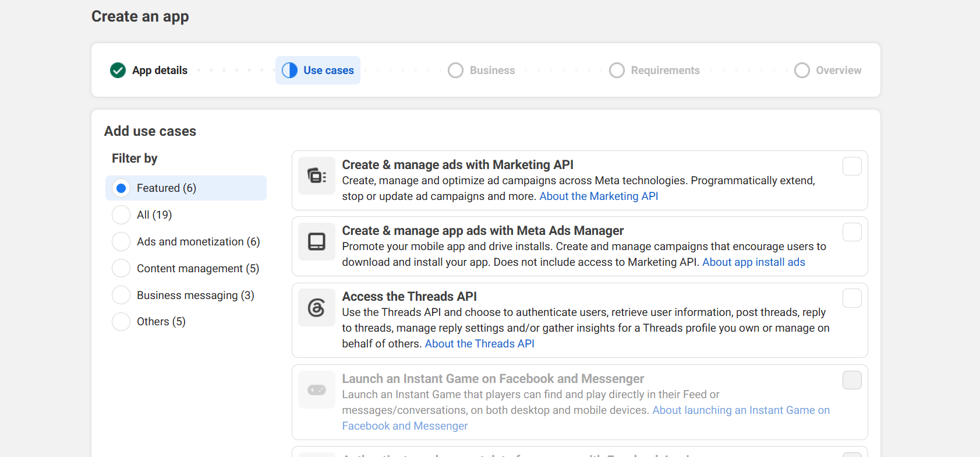980x457 pixels.
Task: Select the Featured (6) filter
Action: pyautogui.click(x=186, y=188)
